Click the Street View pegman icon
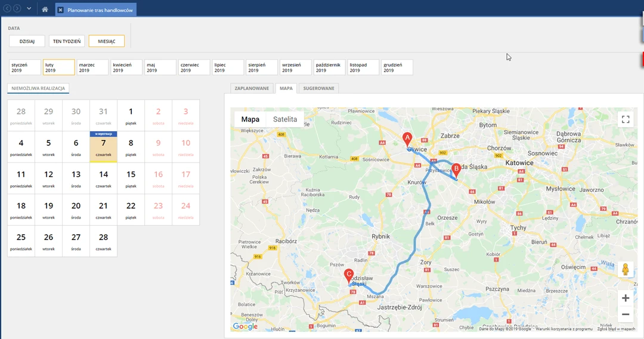The width and height of the screenshot is (644, 339). pyautogui.click(x=626, y=270)
